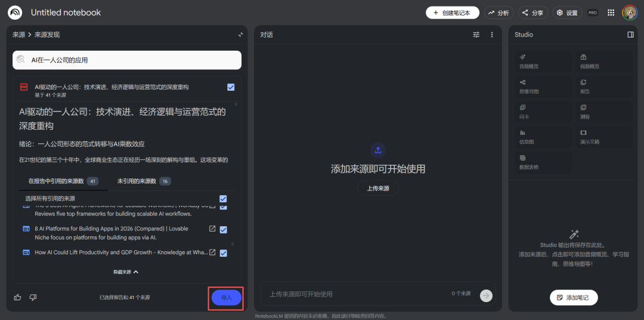Click 已选择报告和 41 个来源 text
This screenshot has height=320, width=644.
pyautogui.click(x=125, y=297)
